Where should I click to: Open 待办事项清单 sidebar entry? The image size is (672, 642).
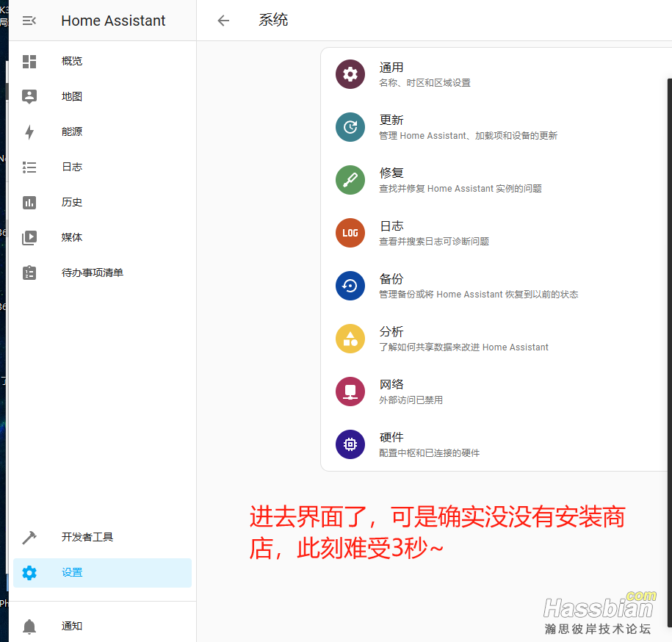click(102, 273)
